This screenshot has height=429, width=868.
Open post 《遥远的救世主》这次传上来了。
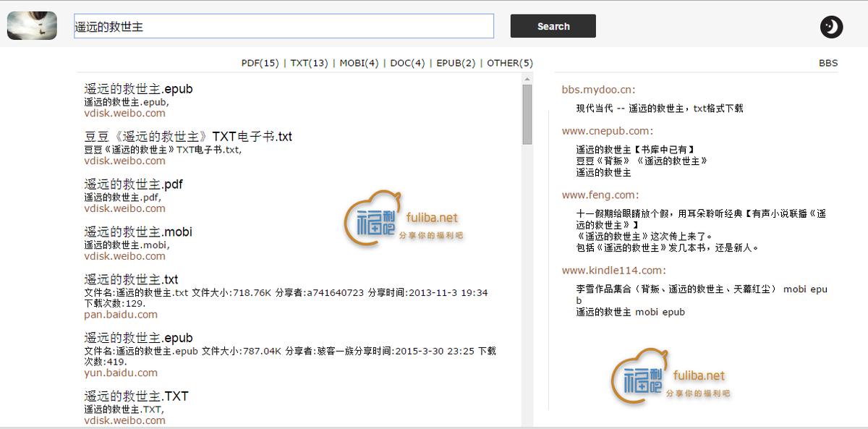pos(644,237)
